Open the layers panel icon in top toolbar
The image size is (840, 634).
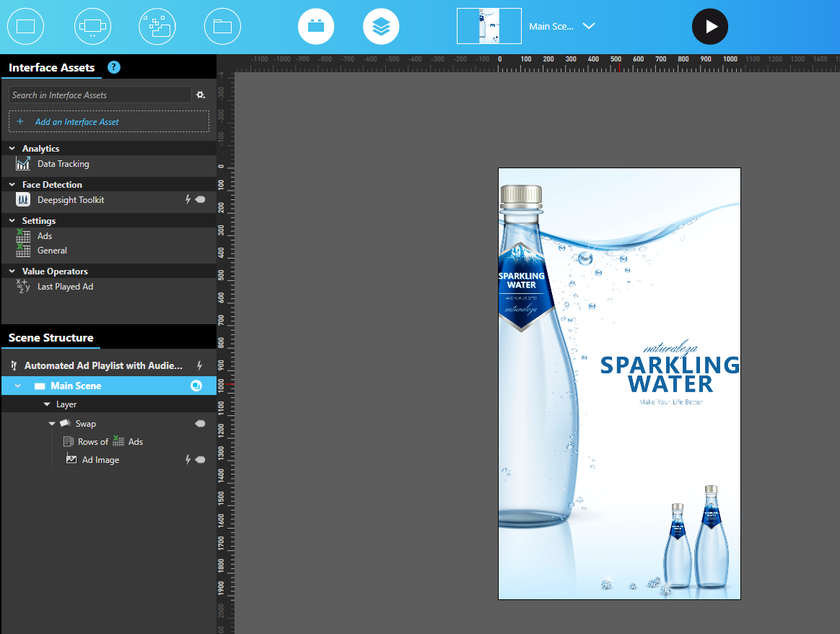coord(381,27)
